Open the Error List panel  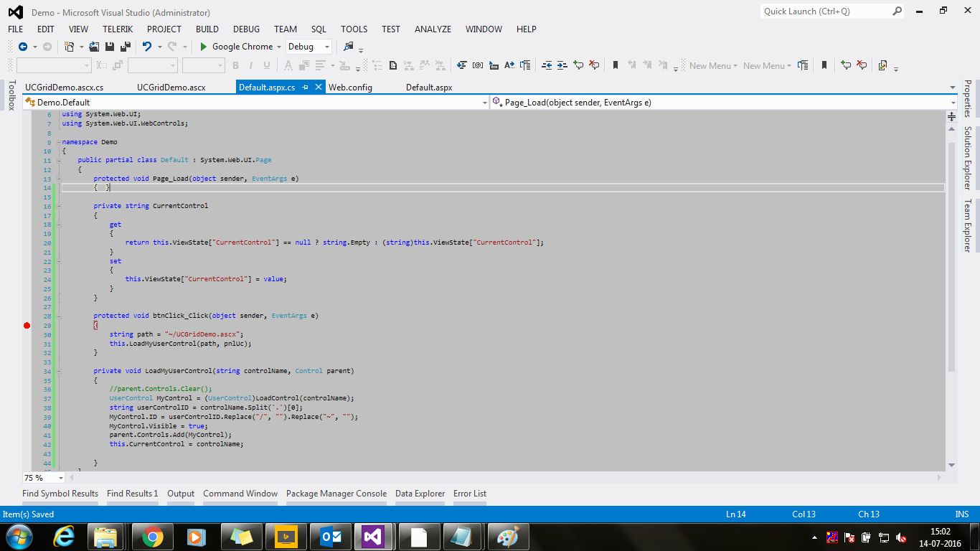[469, 494]
